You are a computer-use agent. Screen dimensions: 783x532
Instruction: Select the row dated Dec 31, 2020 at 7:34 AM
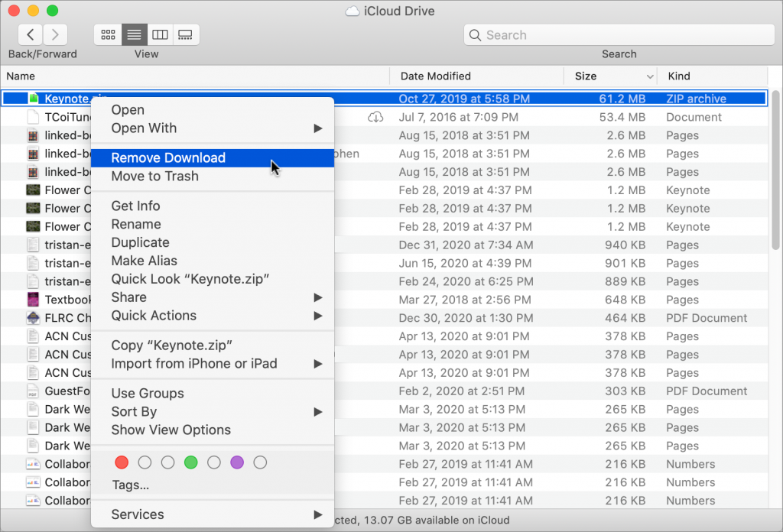(x=385, y=245)
